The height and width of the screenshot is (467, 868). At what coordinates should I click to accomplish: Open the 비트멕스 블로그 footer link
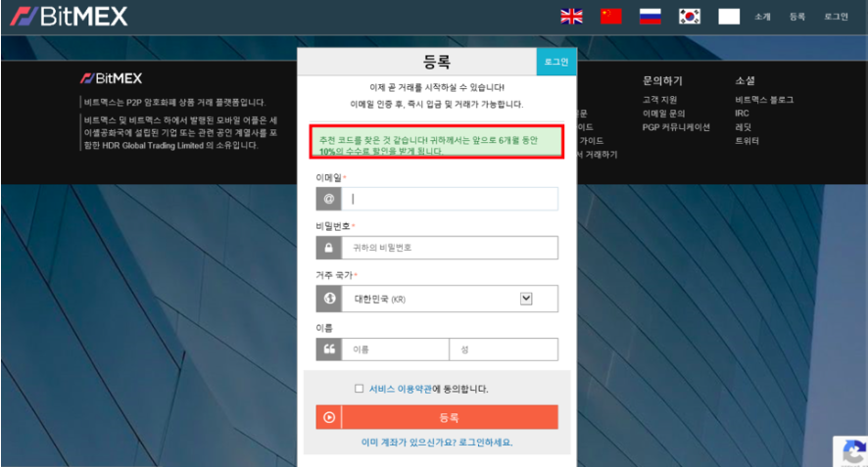pyautogui.click(x=764, y=100)
